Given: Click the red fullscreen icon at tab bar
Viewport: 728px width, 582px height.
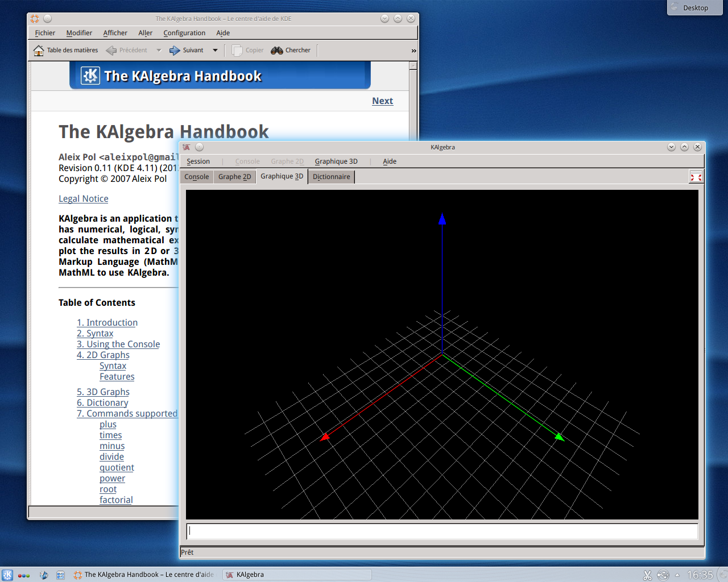Looking at the screenshot, I should pyautogui.click(x=696, y=177).
